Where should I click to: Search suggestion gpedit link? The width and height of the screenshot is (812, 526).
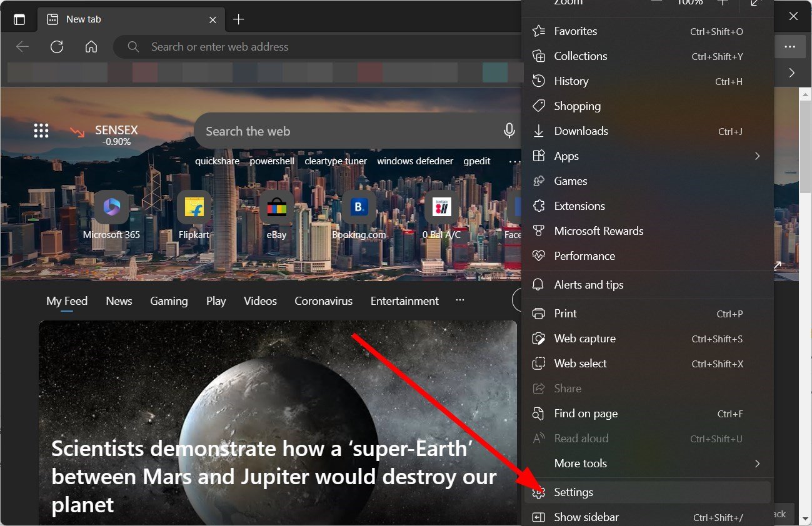point(477,161)
